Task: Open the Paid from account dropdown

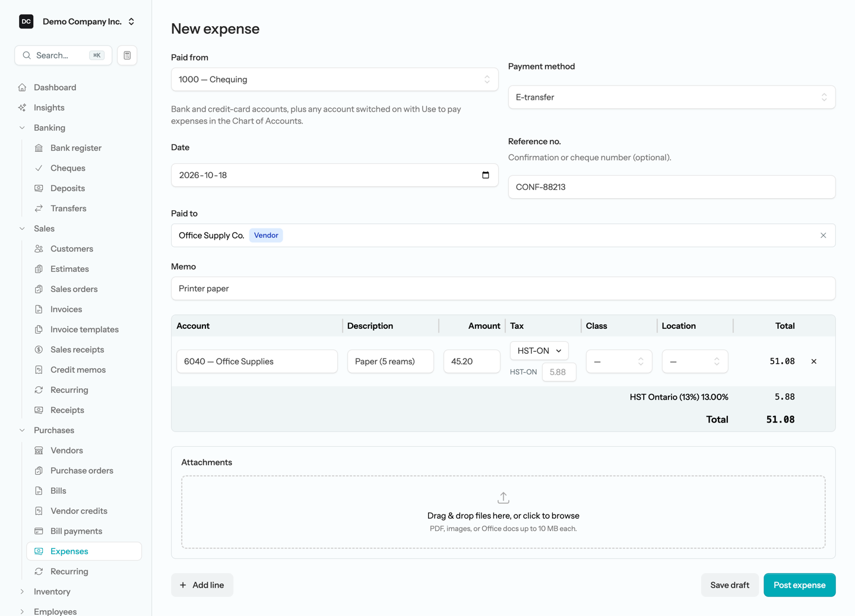Action: pos(335,80)
